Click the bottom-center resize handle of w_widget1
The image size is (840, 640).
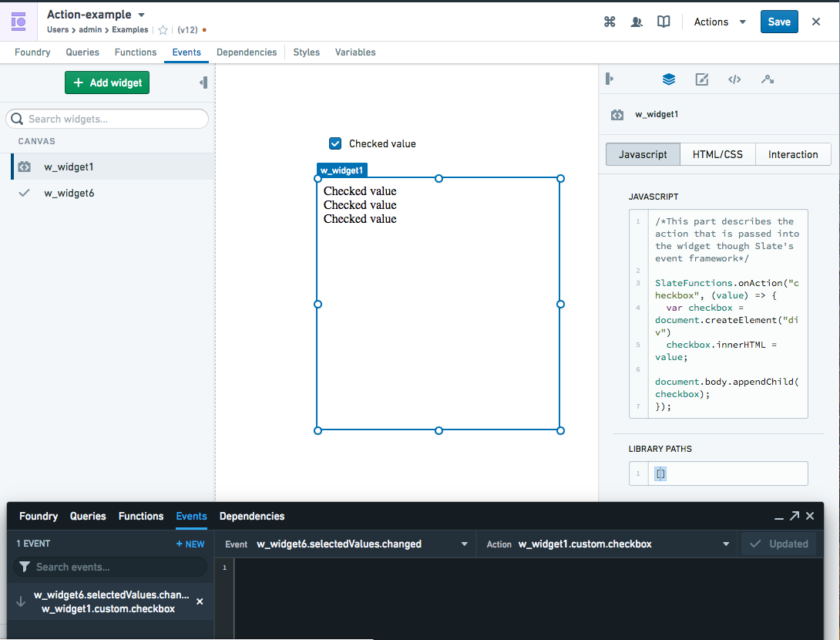[438, 430]
